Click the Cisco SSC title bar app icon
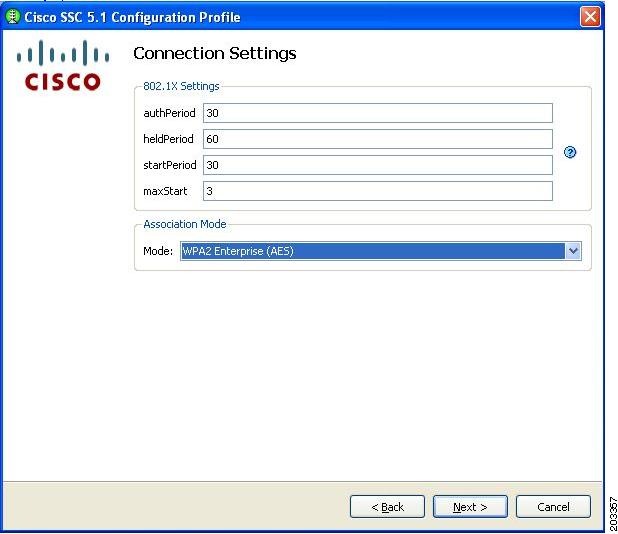The width and height of the screenshot is (618, 534). click(13, 17)
